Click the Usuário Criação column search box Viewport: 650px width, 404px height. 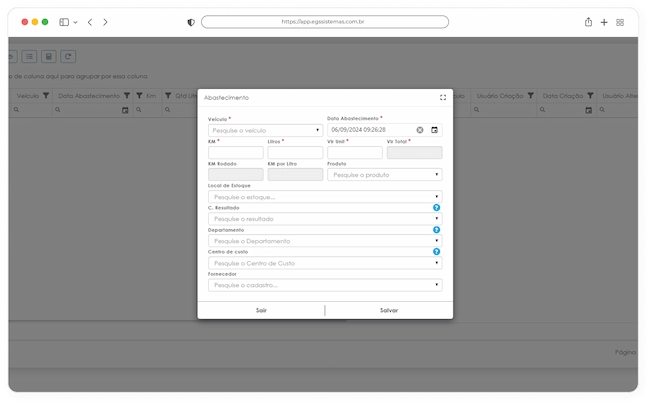[504, 110]
